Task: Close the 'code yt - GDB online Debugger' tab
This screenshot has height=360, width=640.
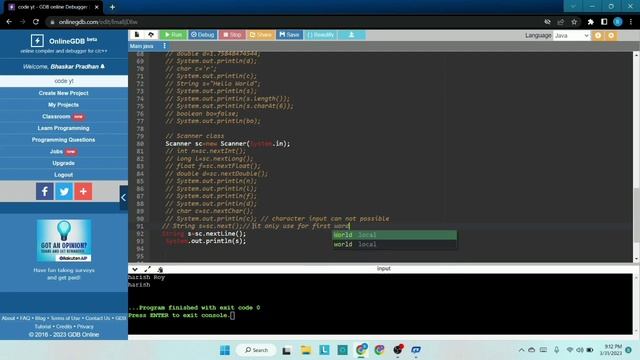Action: pyautogui.click(x=97, y=7)
